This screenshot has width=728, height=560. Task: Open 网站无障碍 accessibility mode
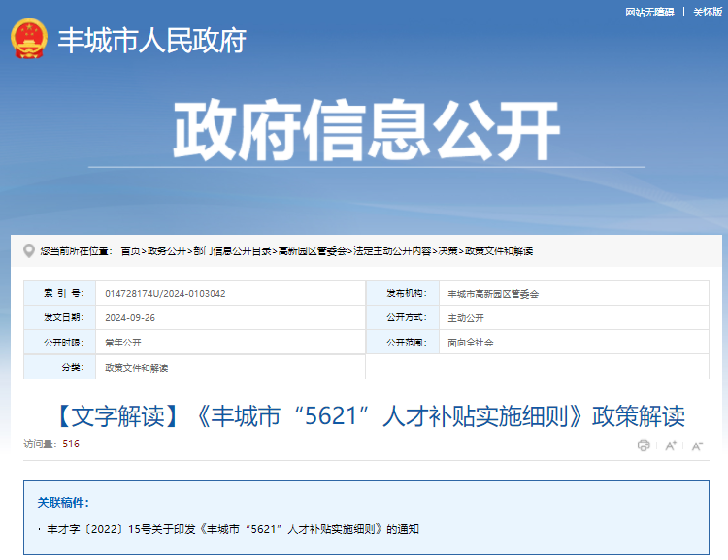[x=648, y=12]
